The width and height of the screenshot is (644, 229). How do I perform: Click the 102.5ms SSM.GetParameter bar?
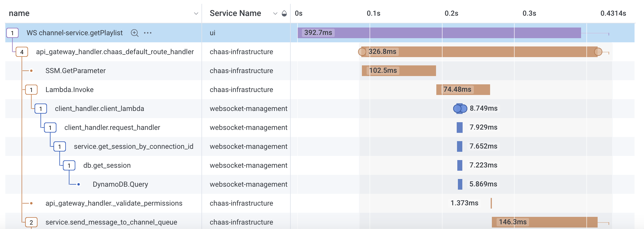pos(399,71)
